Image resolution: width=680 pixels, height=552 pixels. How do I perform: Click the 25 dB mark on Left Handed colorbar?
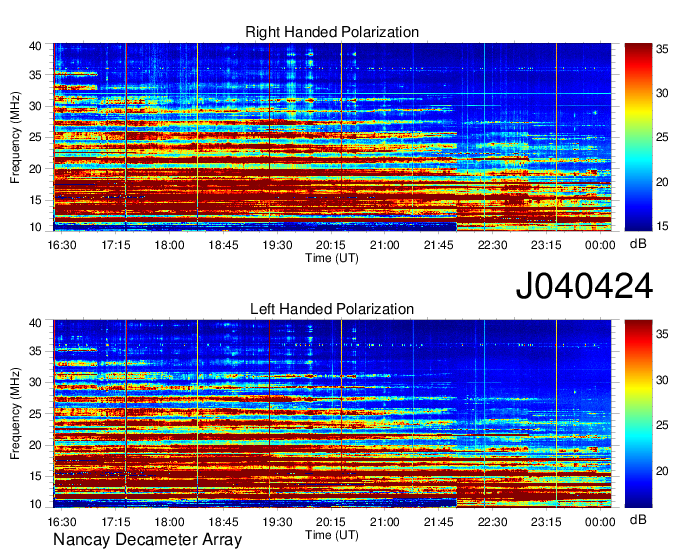point(662,425)
